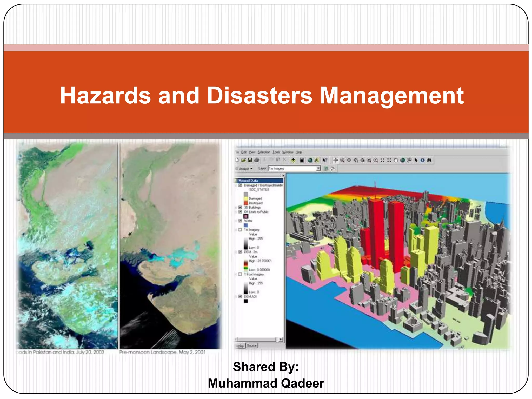Click the Identify blue info icon
This screenshot has width=532, height=399.
point(423,160)
